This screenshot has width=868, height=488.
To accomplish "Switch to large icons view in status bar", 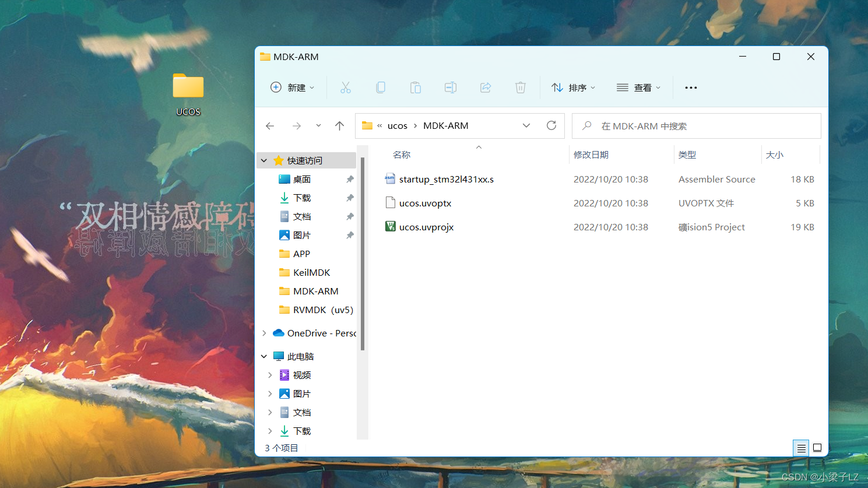I will (x=817, y=448).
